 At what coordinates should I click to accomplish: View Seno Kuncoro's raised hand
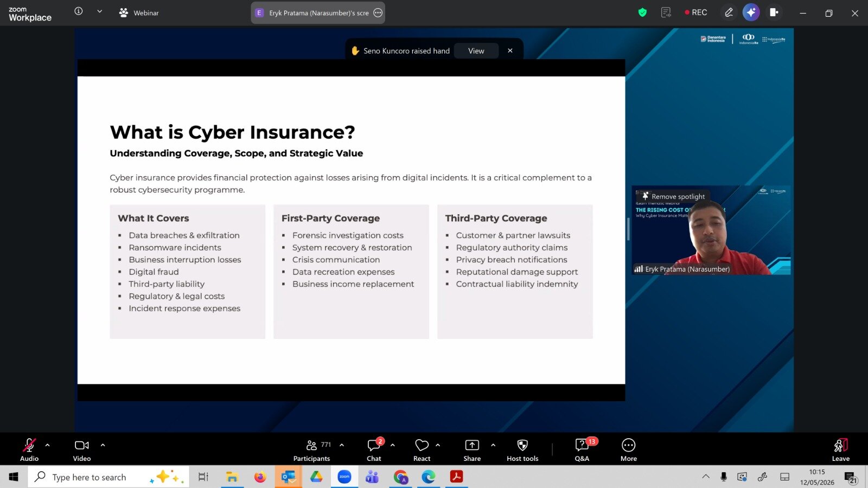(x=476, y=51)
